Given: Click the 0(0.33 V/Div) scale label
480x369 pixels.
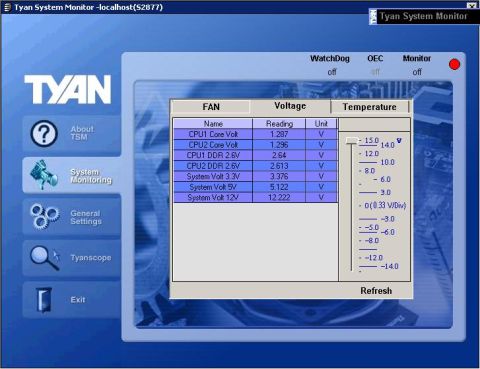Looking at the screenshot, I should (385, 205).
